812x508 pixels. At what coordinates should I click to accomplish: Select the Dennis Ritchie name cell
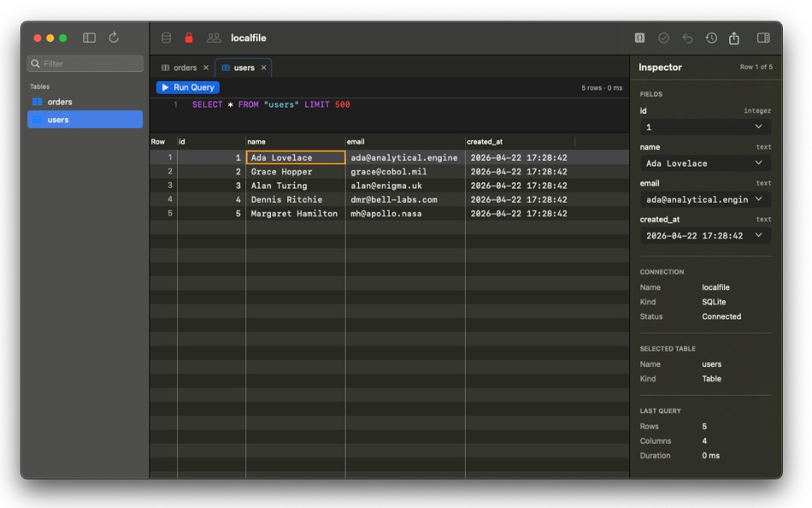click(295, 199)
